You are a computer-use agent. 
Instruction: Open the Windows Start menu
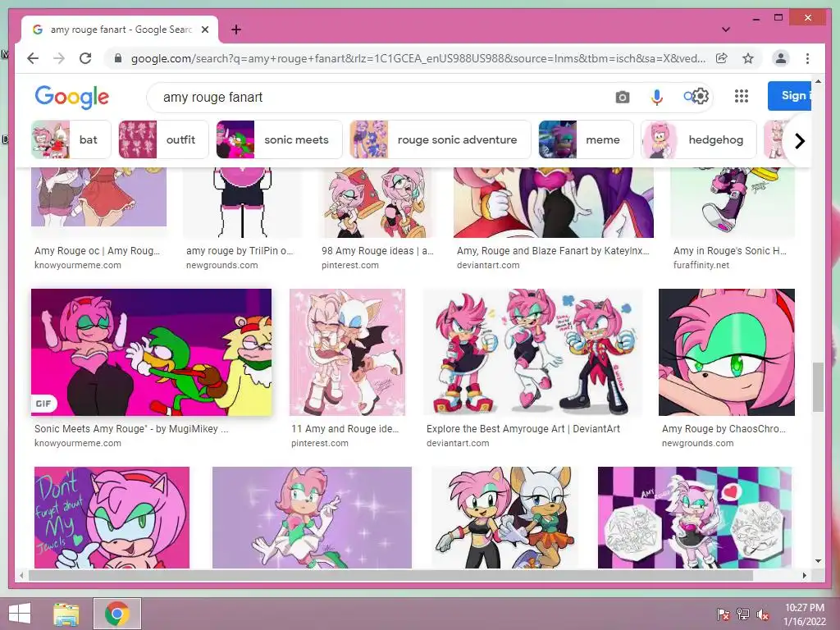[x=20, y=614]
